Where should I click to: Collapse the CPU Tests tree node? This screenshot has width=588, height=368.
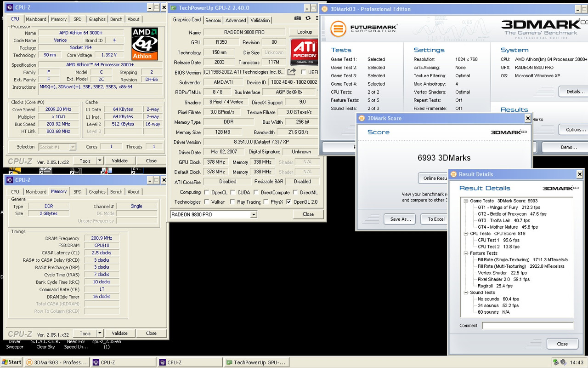(x=465, y=234)
